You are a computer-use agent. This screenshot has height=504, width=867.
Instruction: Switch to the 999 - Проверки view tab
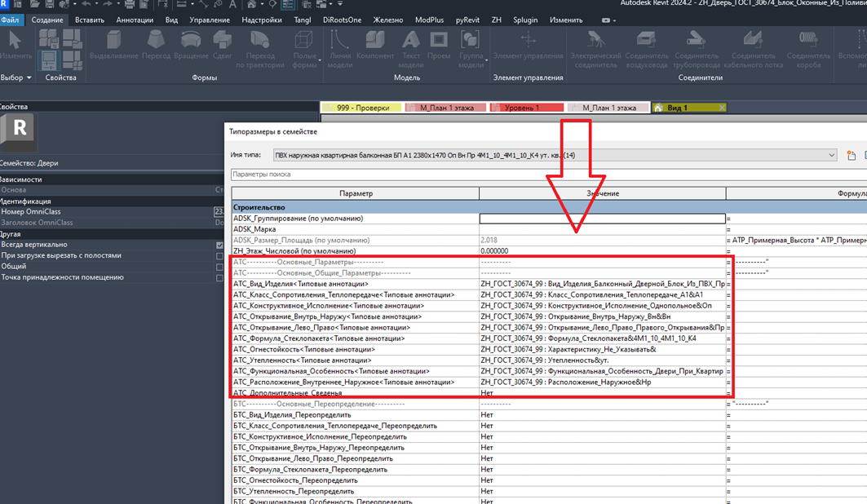[x=363, y=108]
